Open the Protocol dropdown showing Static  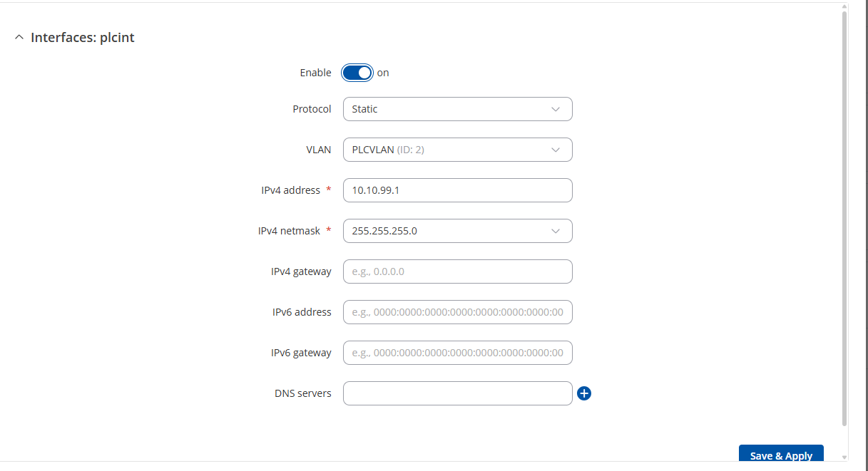tap(457, 109)
